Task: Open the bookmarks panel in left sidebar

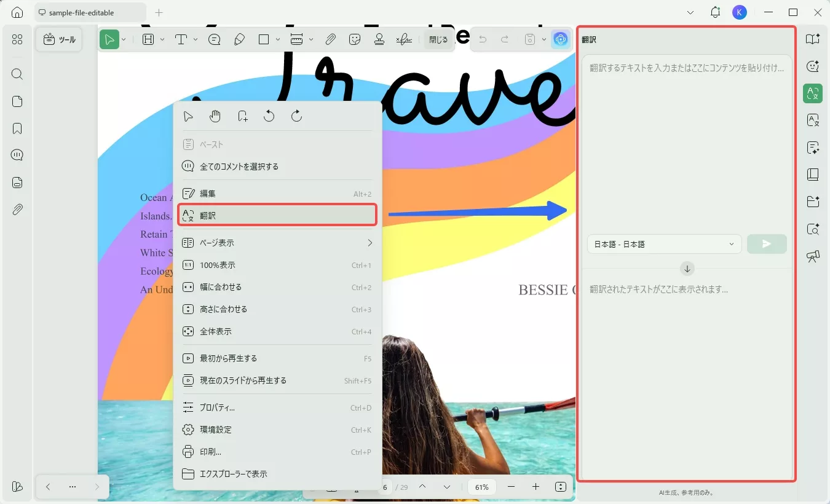Action: coord(17,128)
